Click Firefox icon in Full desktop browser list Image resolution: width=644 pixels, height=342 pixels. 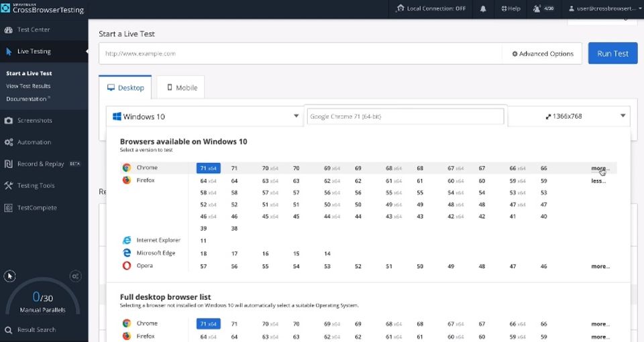[127, 336]
